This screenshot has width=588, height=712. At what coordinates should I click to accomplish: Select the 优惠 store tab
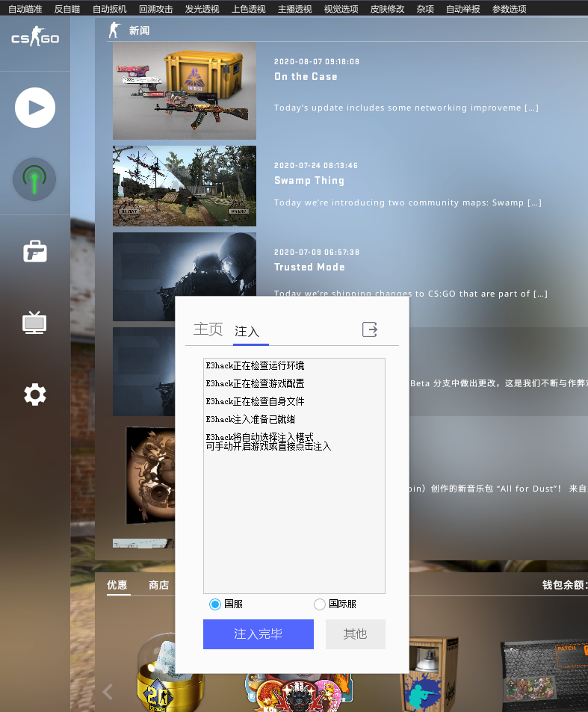117,585
